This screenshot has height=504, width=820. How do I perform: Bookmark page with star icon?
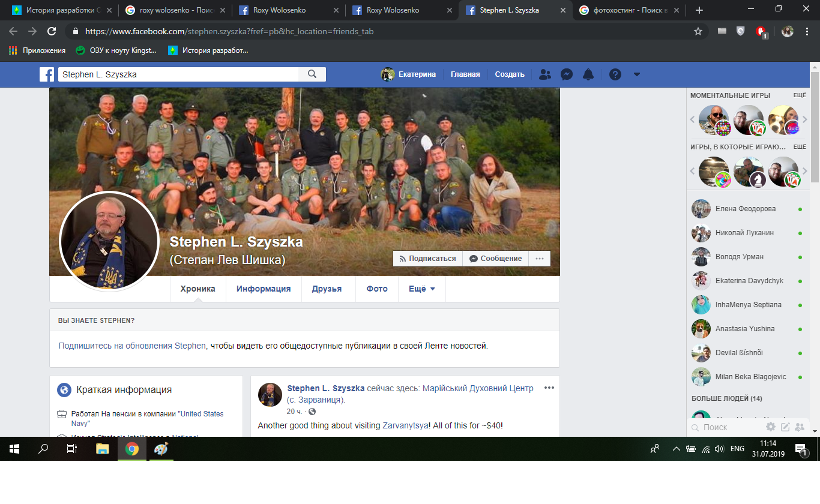[x=698, y=31]
